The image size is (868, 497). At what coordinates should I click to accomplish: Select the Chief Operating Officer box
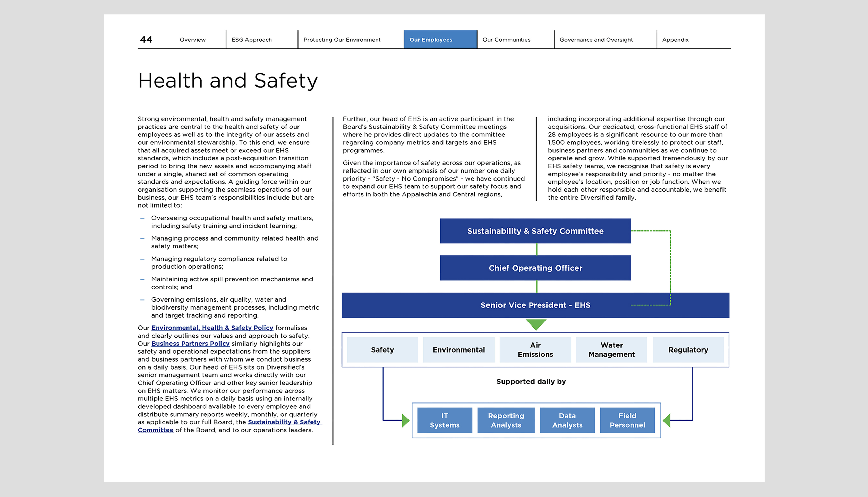point(535,268)
